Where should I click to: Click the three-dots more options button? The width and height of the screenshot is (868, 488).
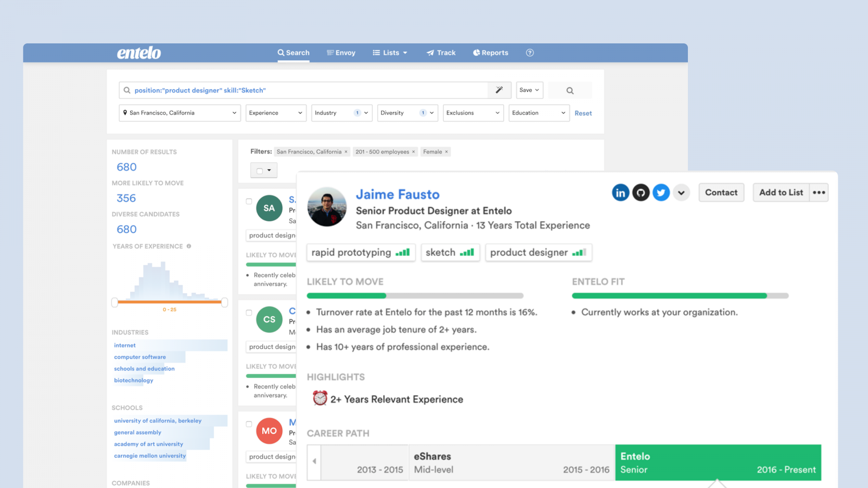tap(819, 193)
